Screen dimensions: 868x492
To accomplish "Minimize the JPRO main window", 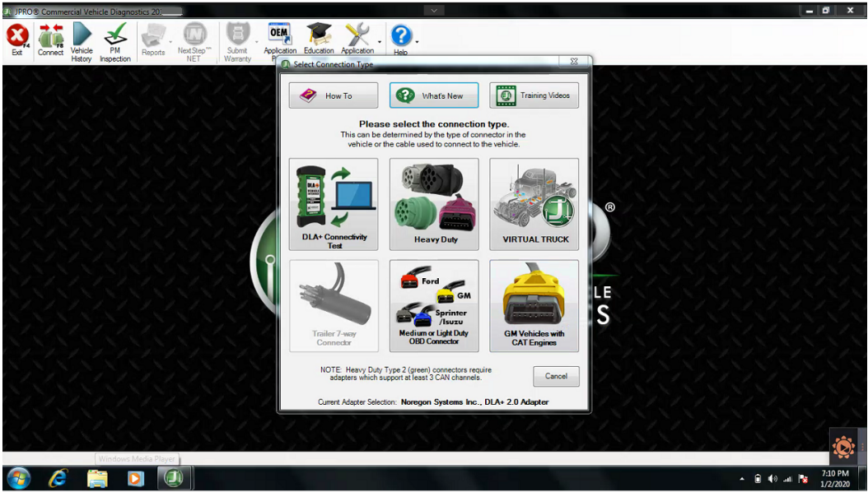I will pos(810,11).
